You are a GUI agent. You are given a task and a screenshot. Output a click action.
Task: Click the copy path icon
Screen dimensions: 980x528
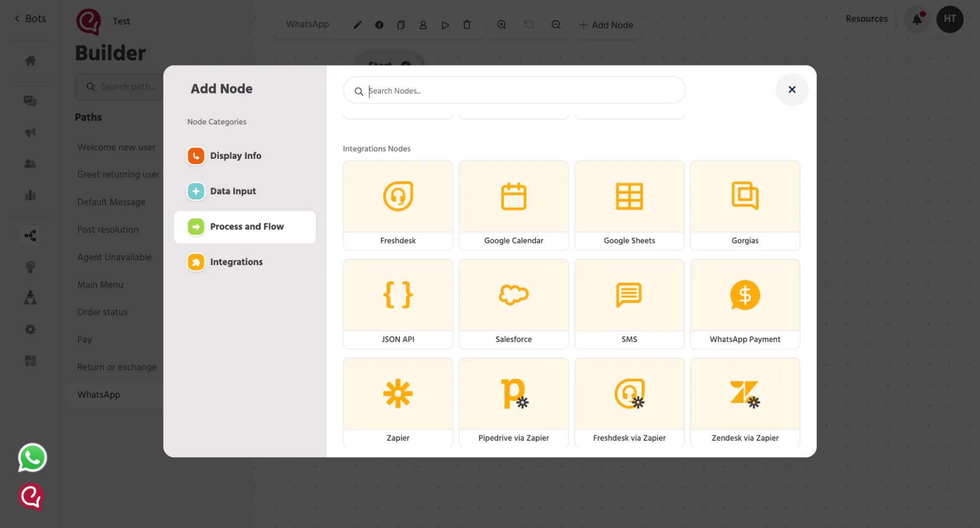tap(401, 25)
